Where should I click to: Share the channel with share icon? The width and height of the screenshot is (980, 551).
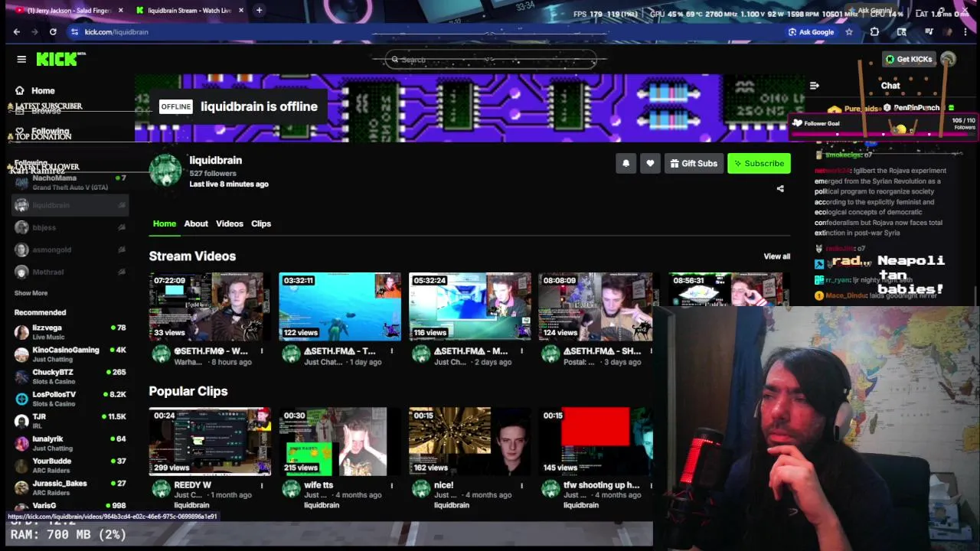click(780, 189)
